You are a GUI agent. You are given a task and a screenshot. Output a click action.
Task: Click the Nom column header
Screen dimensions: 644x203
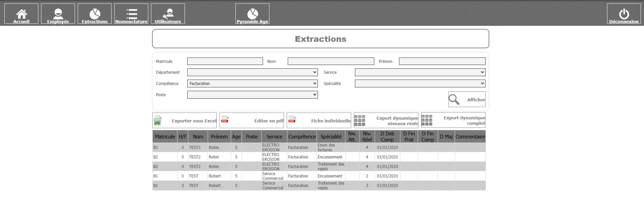tap(198, 136)
